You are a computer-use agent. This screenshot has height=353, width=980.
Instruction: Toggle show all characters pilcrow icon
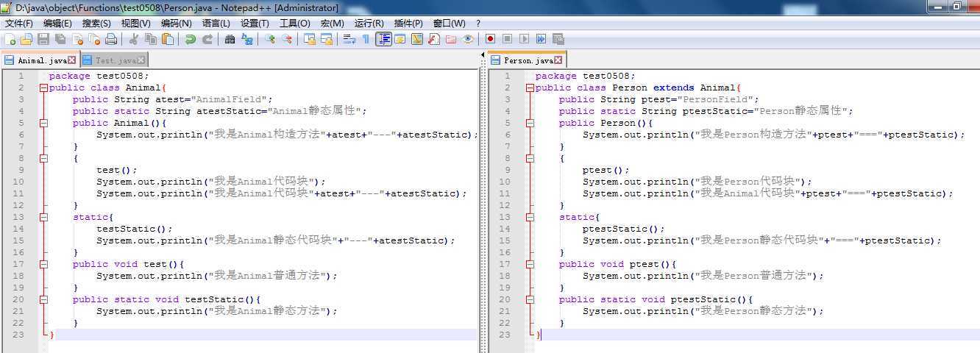(x=365, y=39)
